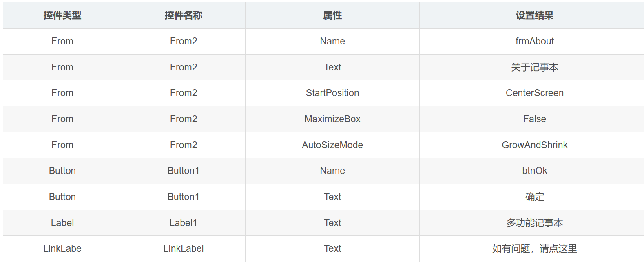Select the 确定 cell
Screen dimensions: 644x266
[534, 197]
